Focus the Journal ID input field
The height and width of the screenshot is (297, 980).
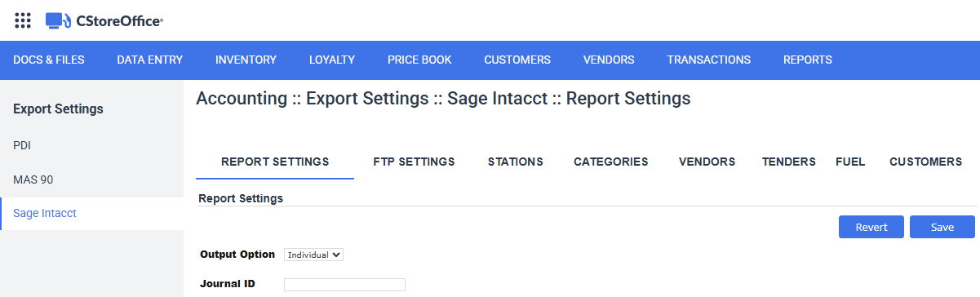pyautogui.click(x=344, y=284)
